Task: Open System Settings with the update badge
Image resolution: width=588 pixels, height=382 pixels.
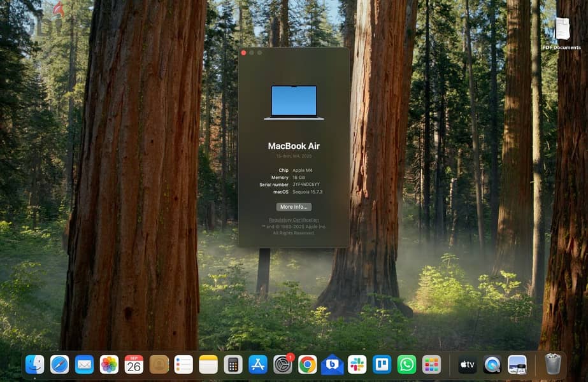Action: click(283, 364)
